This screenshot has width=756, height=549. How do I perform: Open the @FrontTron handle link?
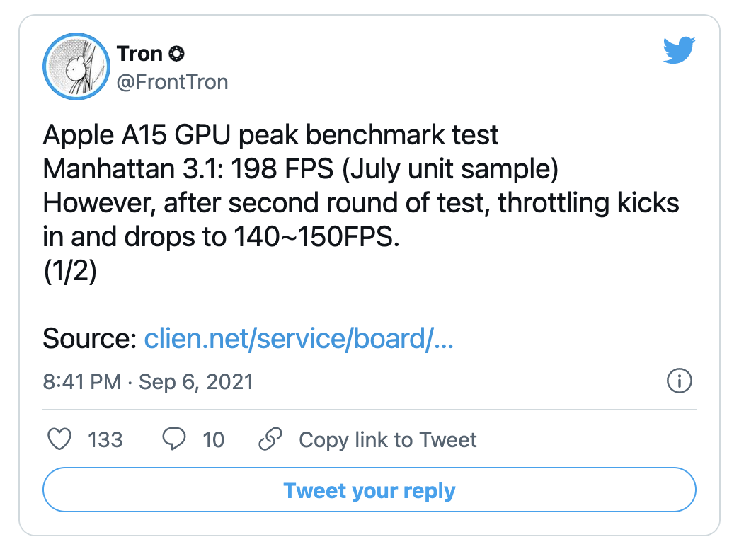pos(172,82)
